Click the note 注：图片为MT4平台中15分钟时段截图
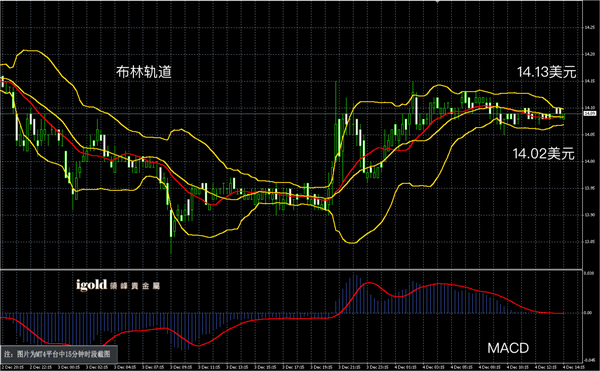The width and height of the screenshot is (600, 371). pos(57,354)
